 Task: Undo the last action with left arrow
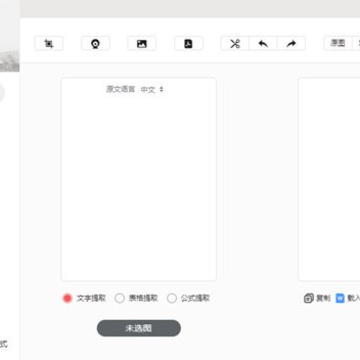(263, 44)
